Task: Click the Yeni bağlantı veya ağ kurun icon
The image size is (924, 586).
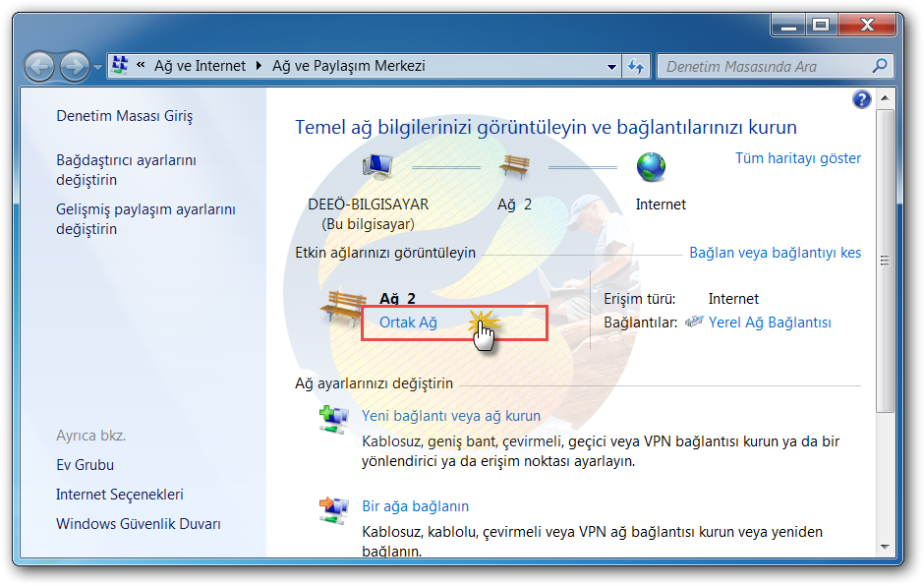Action: [333, 420]
